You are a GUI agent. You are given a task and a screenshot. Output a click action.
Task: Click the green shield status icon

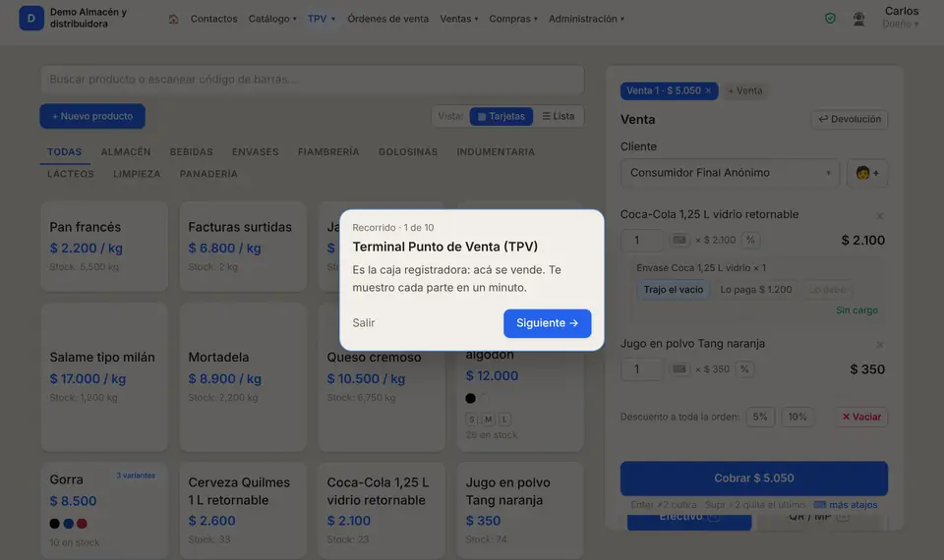click(830, 19)
